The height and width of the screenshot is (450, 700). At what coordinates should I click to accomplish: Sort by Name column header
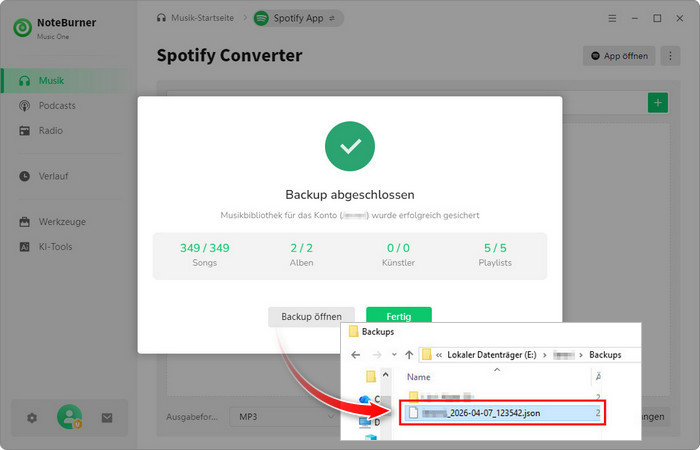coord(418,377)
